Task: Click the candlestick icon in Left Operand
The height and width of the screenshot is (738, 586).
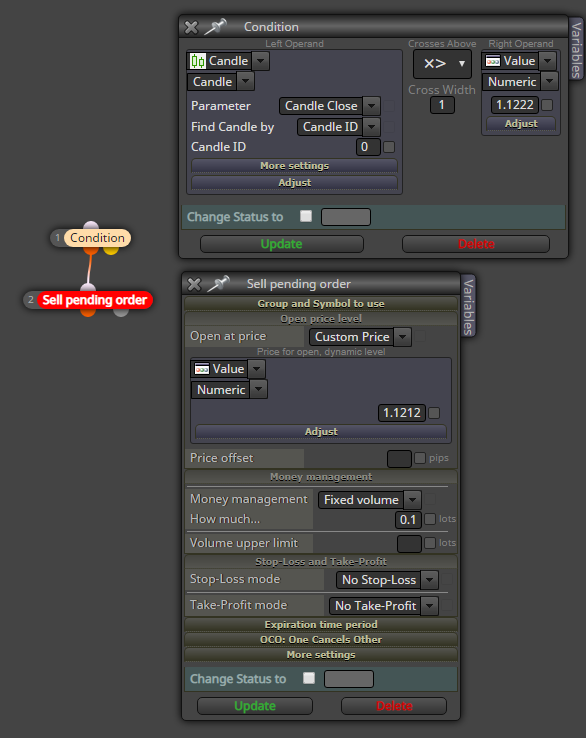Action: [x=198, y=61]
